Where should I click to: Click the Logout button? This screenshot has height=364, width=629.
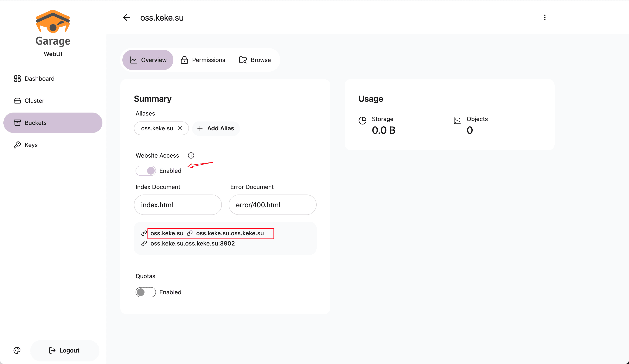[x=64, y=350]
